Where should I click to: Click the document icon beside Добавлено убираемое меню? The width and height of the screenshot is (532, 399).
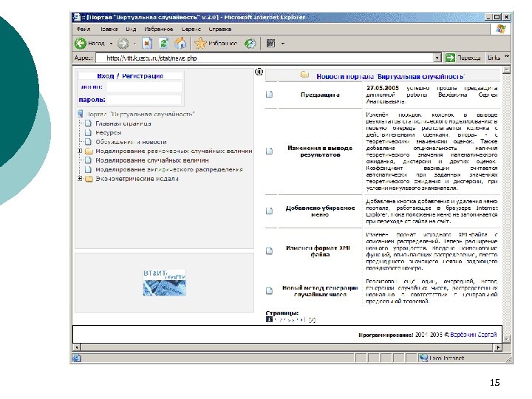coord(269,211)
